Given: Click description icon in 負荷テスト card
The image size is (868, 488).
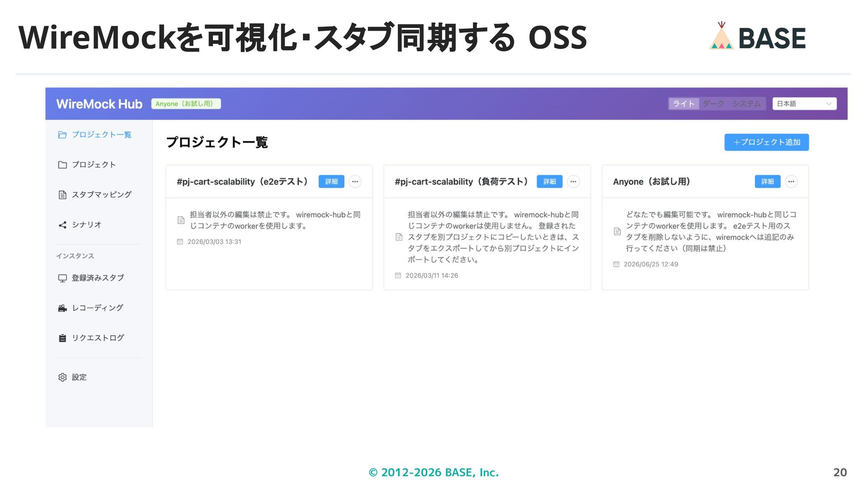Looking at the screenshot, I should pyautogui.click(x=399, y=237).
